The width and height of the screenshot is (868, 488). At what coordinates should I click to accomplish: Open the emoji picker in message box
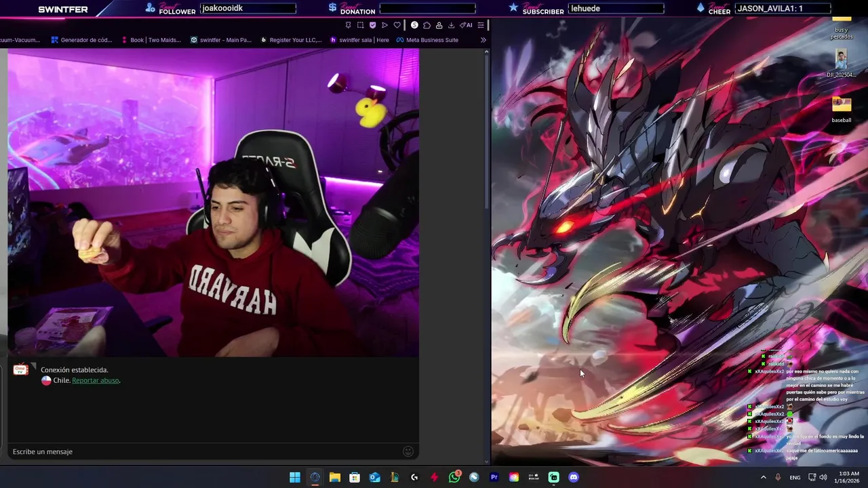(x=408, y=451)
